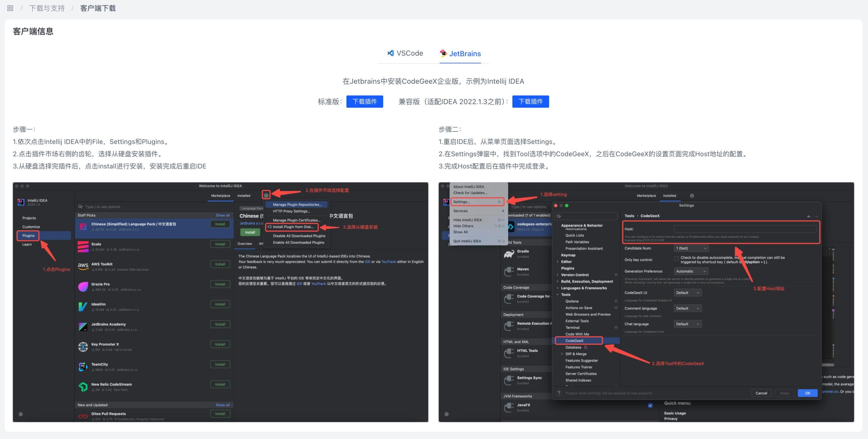The width and height of the screenshot is (868, 439).
Task: Open Chat language dropdown
Action: click(688, 324)
